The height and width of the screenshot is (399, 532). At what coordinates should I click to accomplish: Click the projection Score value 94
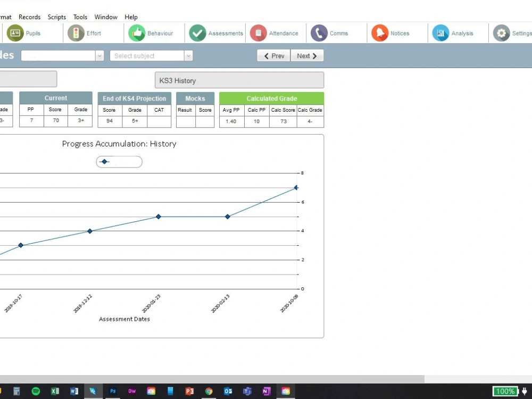(110, 121)
